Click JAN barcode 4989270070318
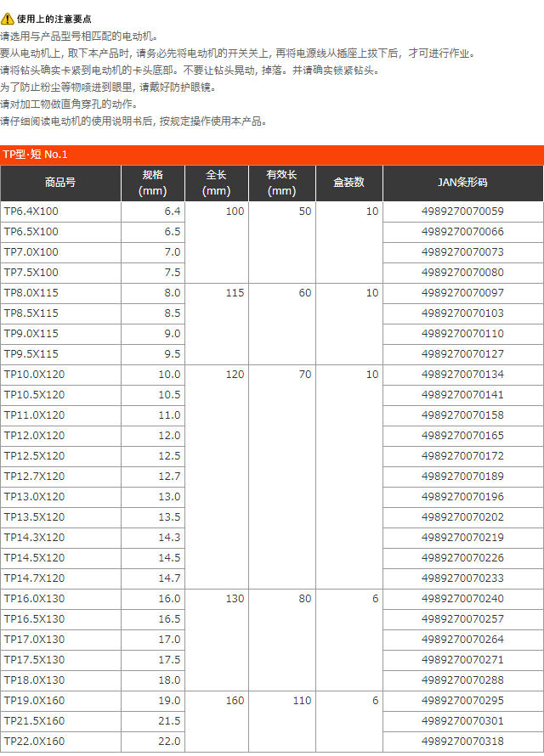544x756 pixels. 462,742
